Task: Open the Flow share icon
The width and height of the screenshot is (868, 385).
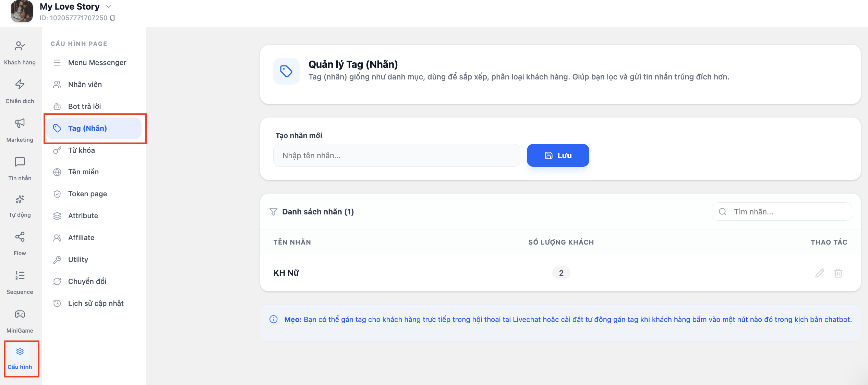Action: [20, 237]
